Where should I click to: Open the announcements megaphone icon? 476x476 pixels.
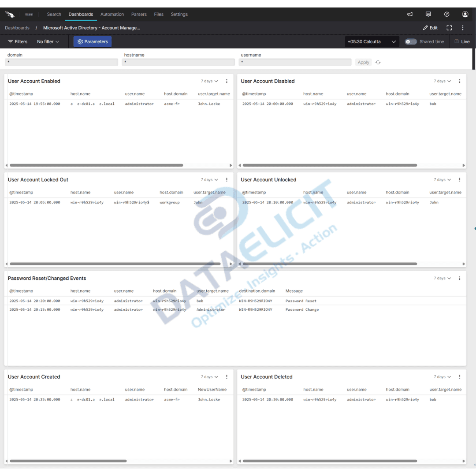coord(409,14)
